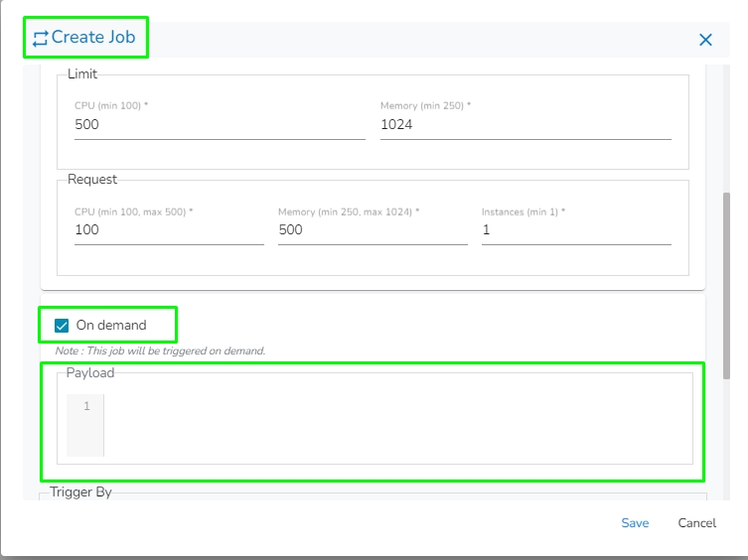The image size is (748, 560).
Task: Edit the Request Memory field showing 500
Action: 372,229
